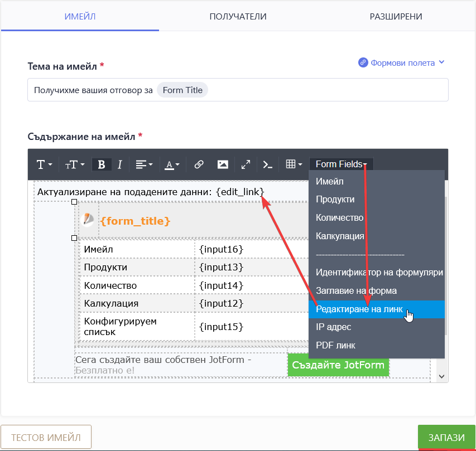The height and width of the screenshot is (451, 476).
Task: Open the text color picker
Action: (172, 164)
